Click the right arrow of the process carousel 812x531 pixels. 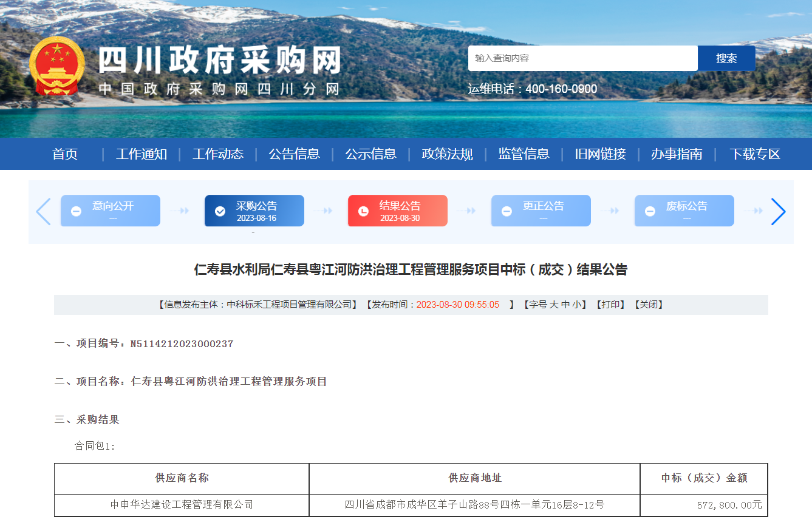tap(779, 211)
